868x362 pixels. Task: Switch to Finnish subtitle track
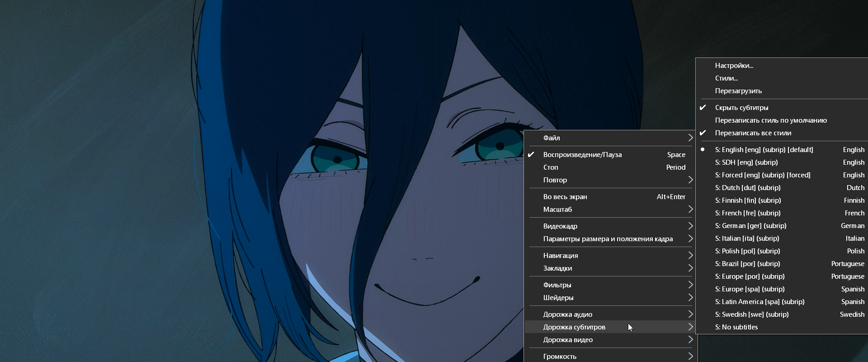point(782,200)
